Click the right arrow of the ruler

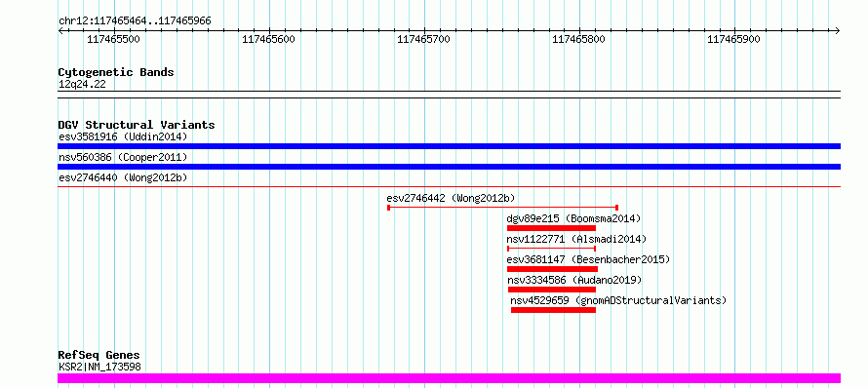[838, 30]
